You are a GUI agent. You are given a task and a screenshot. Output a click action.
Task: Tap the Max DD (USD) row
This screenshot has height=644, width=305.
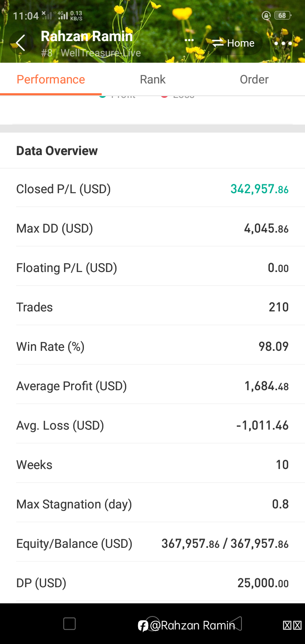click(x=152, y=228)
